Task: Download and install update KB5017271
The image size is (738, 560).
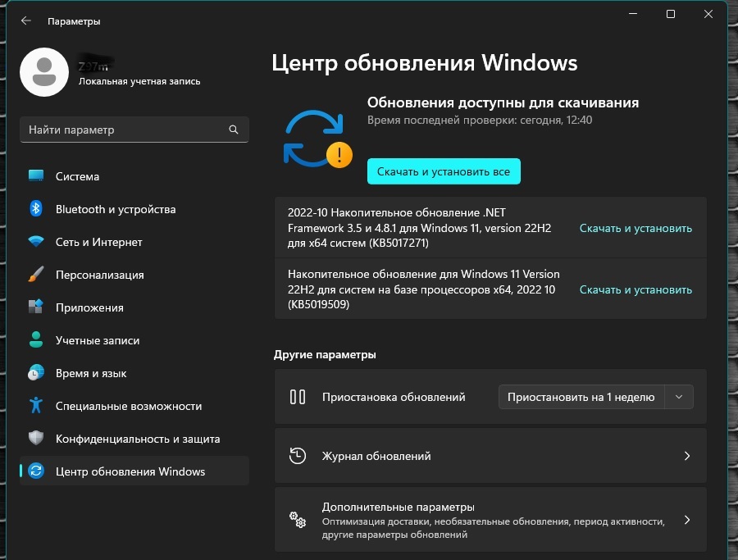Action: [635, 228]
